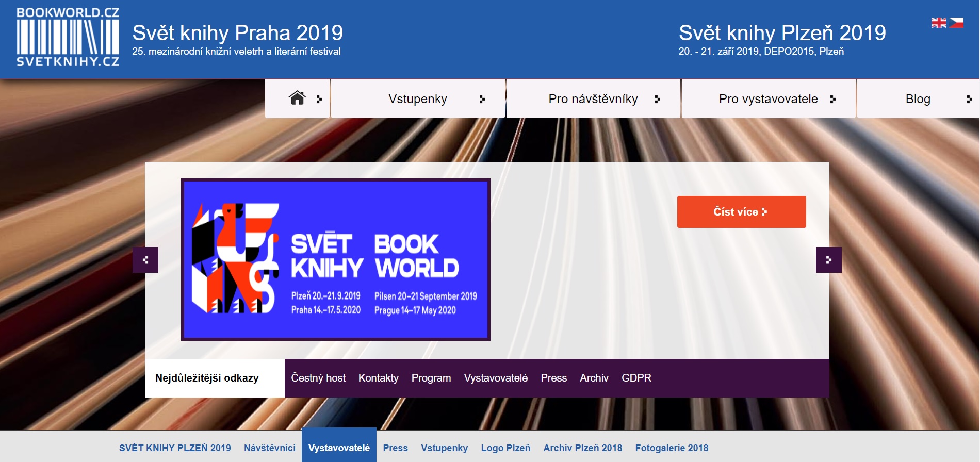This screenshot has height=462, width=980.
Task: Follow the Čestný host link
Action: 318,378
